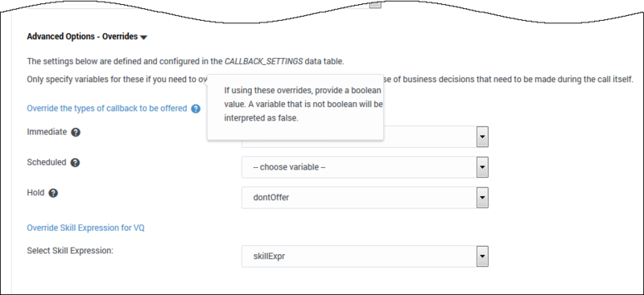Click the 'Scheduled' label text
Screen dimensions: 644x295
point(47,162)
